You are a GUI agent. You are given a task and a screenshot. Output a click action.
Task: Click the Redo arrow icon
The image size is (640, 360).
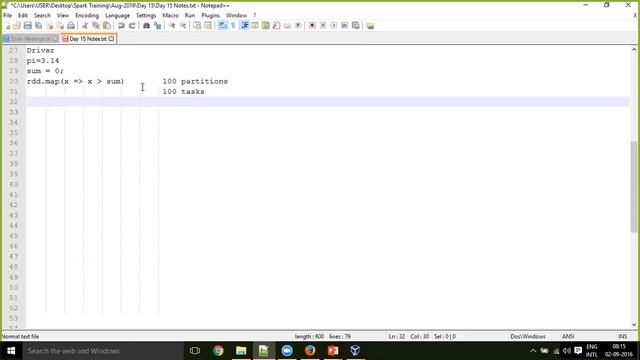tap(132, 26)
